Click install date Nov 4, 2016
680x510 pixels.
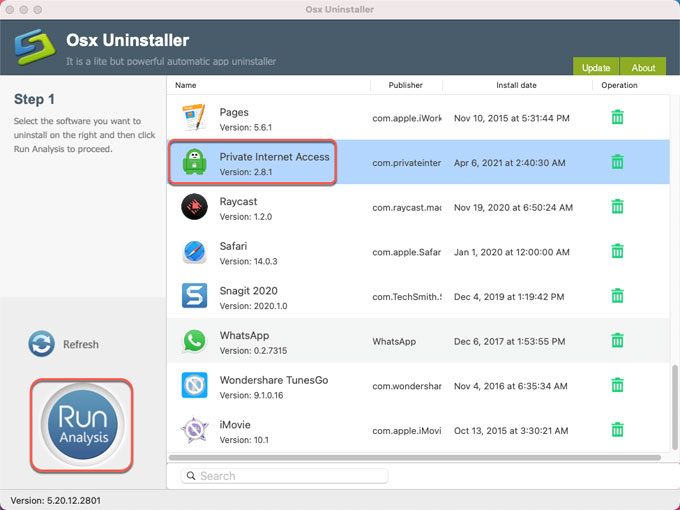[x=510, y=386]
